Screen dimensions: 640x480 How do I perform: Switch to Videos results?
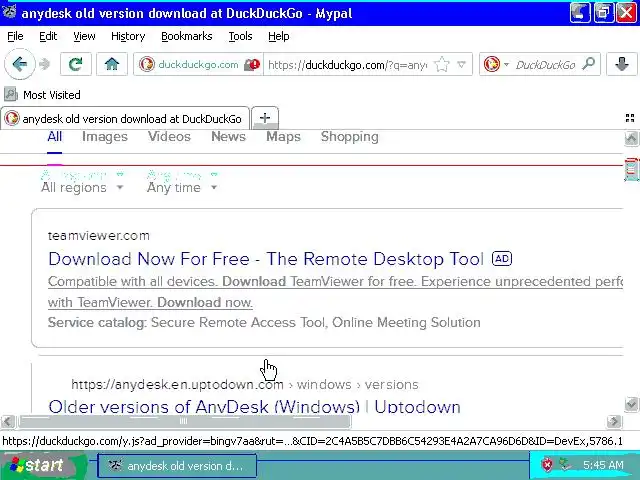coord(169,137)
